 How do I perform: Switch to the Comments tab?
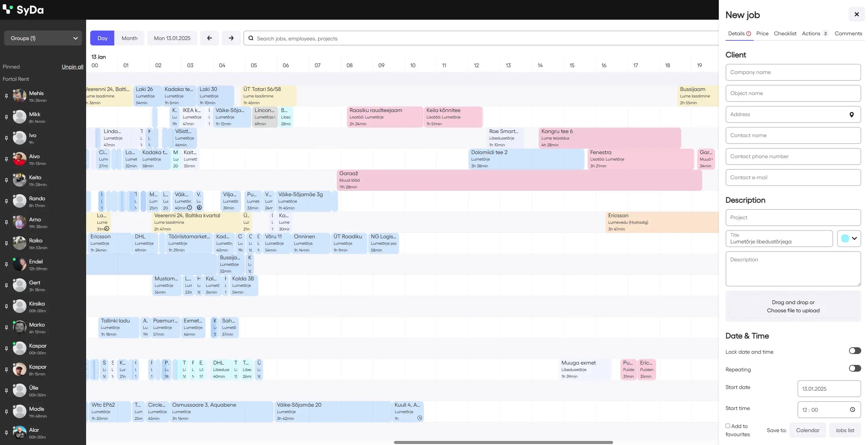tap(848, 34)
